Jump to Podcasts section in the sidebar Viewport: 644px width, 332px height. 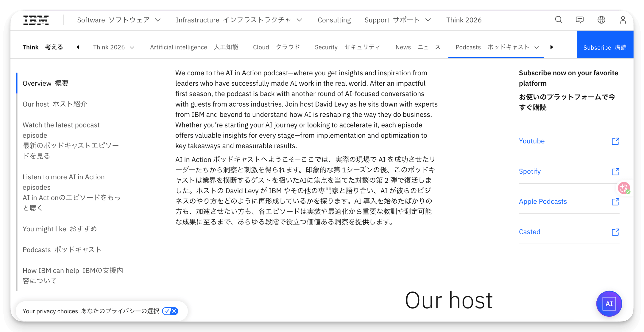[x=62, y=250]
